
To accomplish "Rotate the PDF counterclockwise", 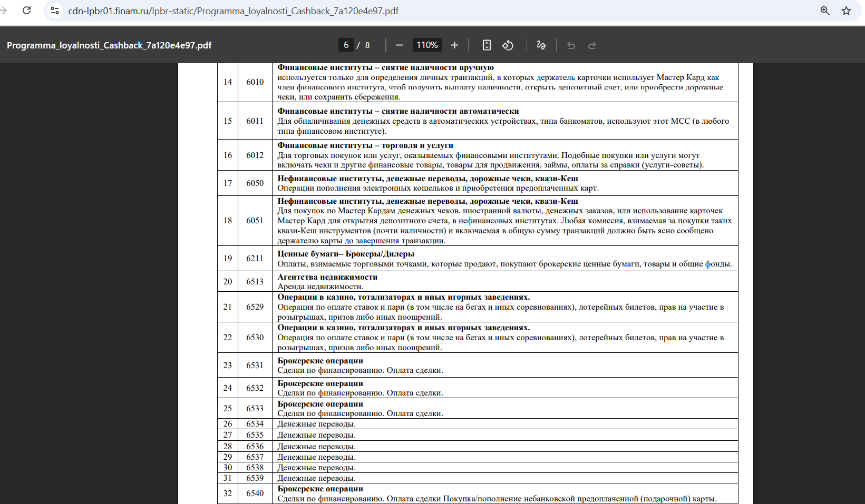I will 508,45.
